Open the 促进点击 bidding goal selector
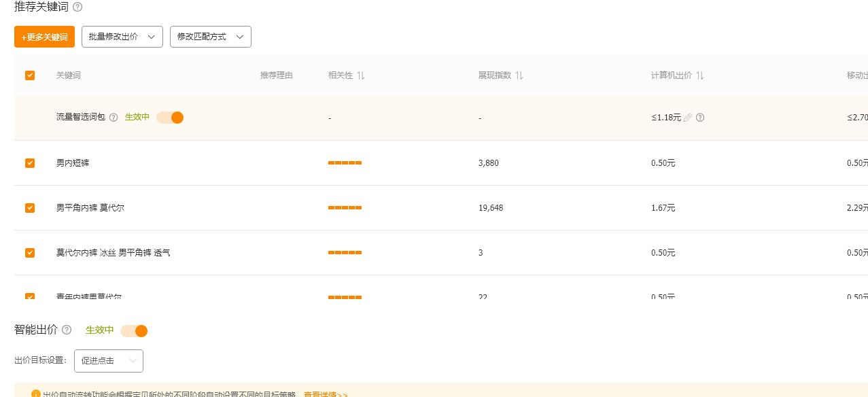This screenshot has width=868, height=397. [109, 361]
